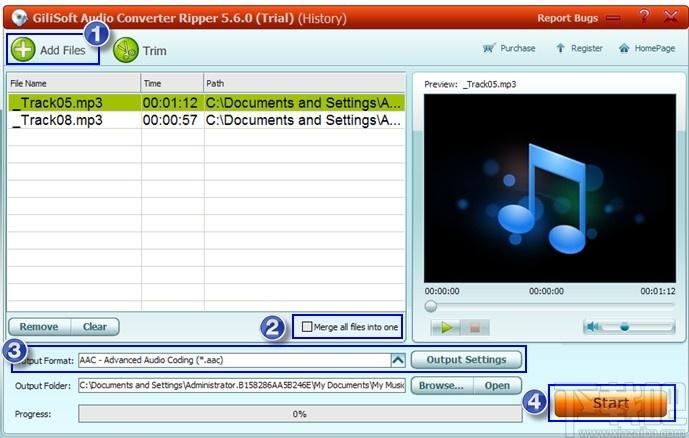
Task: Click the path cell of _Track08.mp3
Action: tap(303, 120)
